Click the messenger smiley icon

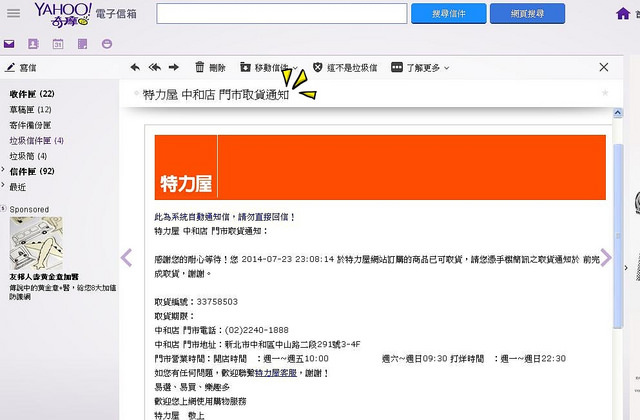pos(107,44)
